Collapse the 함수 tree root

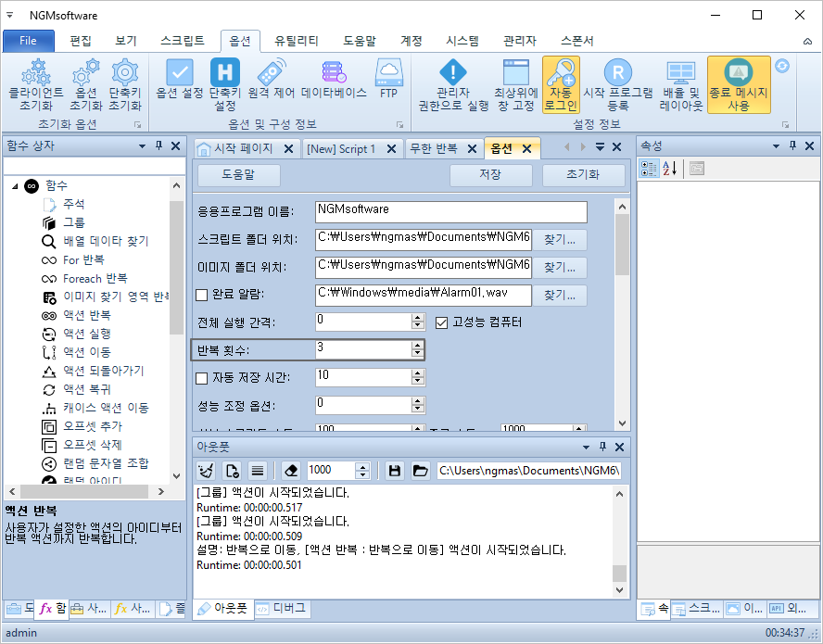(x=15, y=186)
